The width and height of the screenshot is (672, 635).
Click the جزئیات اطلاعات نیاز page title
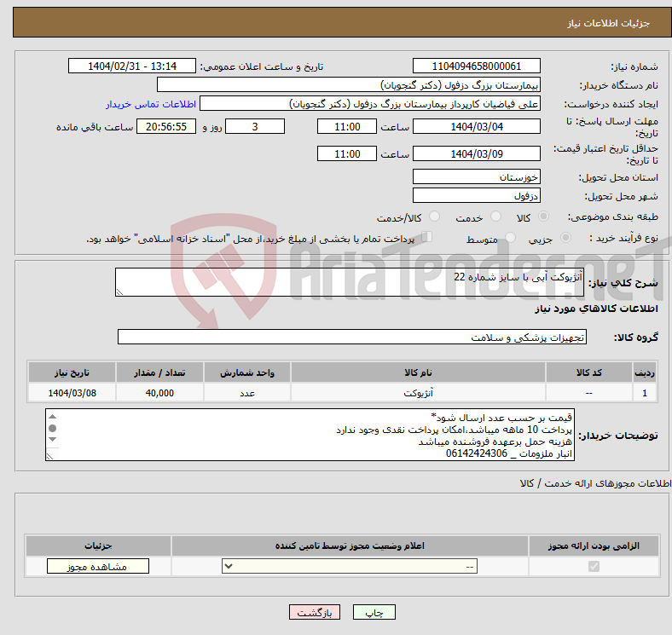(609, 23)
